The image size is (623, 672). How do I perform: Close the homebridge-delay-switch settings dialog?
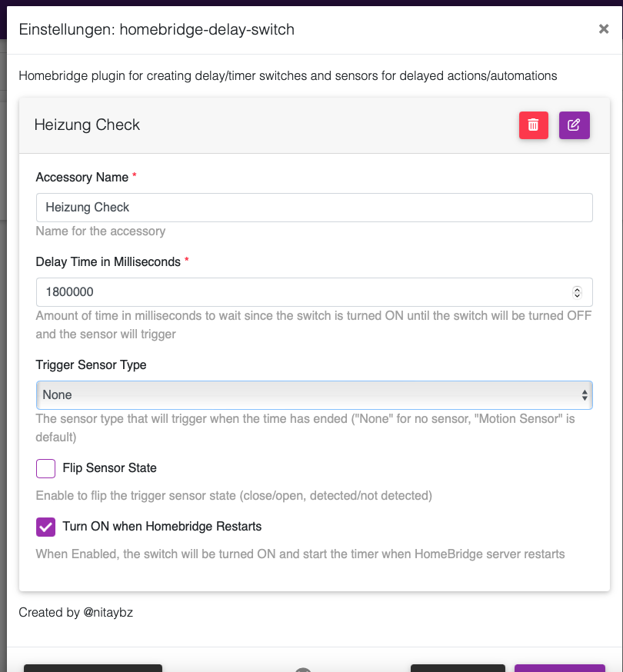click(x=604, y=29)
